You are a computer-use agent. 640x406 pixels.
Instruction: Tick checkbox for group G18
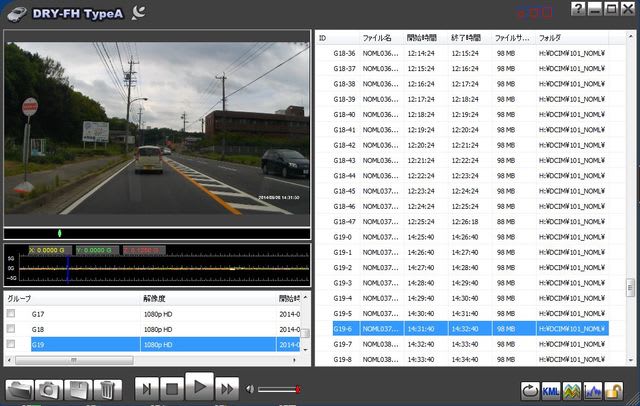(11, 329)
